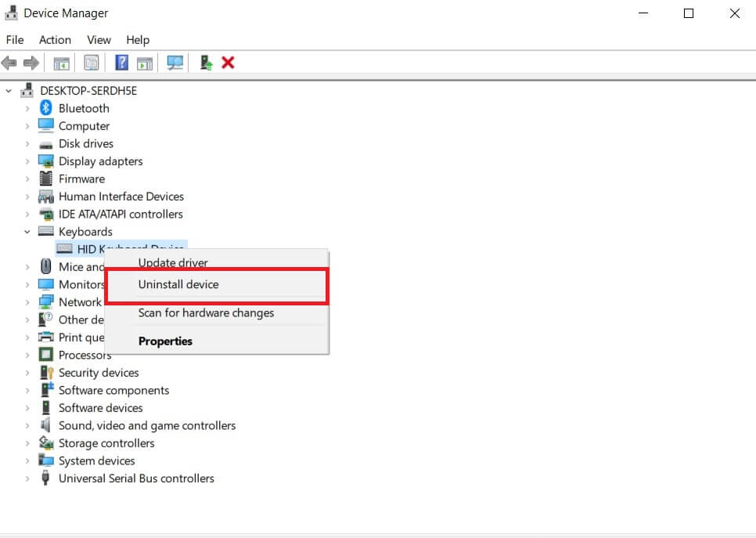756x538 pixels.
Task: Choose Scan for hardware changes in context menu
Action: 217,312
